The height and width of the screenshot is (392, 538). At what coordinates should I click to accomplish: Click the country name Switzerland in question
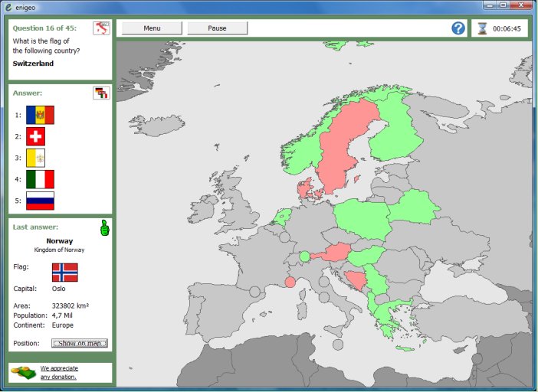[33, 64]
